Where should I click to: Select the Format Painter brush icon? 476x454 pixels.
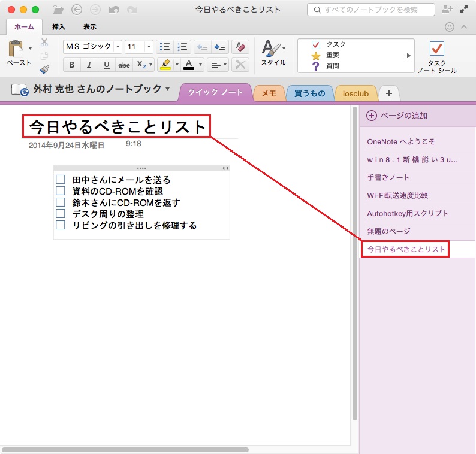[x=44, y=69]
